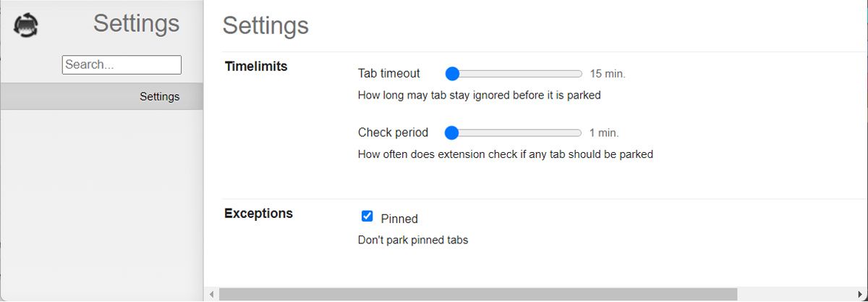
Task: Click the Pinned checkbox label
Action: point(399,219)
